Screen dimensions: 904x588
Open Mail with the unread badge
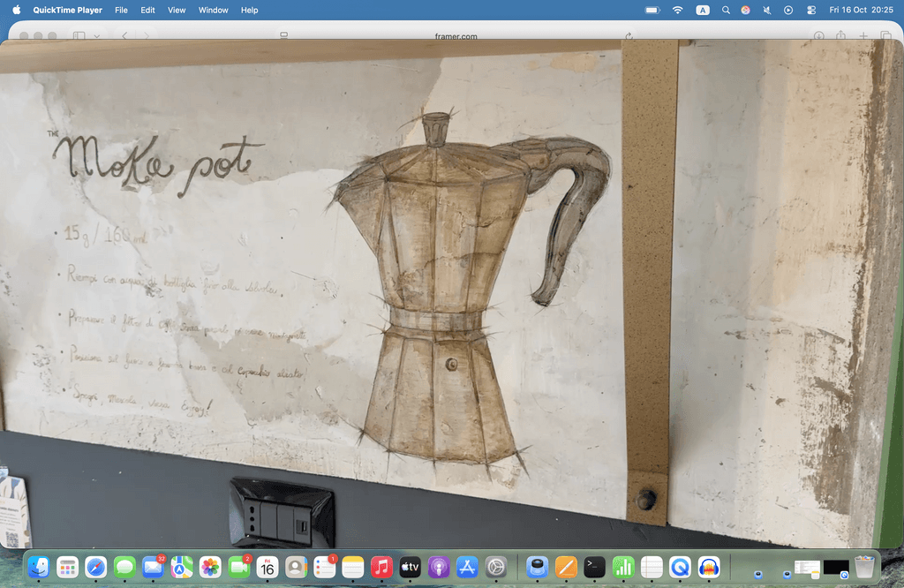154,567
